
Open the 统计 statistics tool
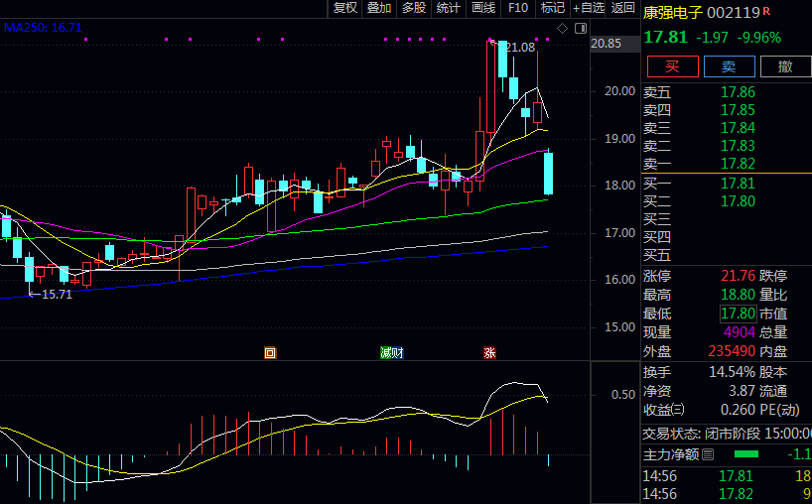click(448, 8)
